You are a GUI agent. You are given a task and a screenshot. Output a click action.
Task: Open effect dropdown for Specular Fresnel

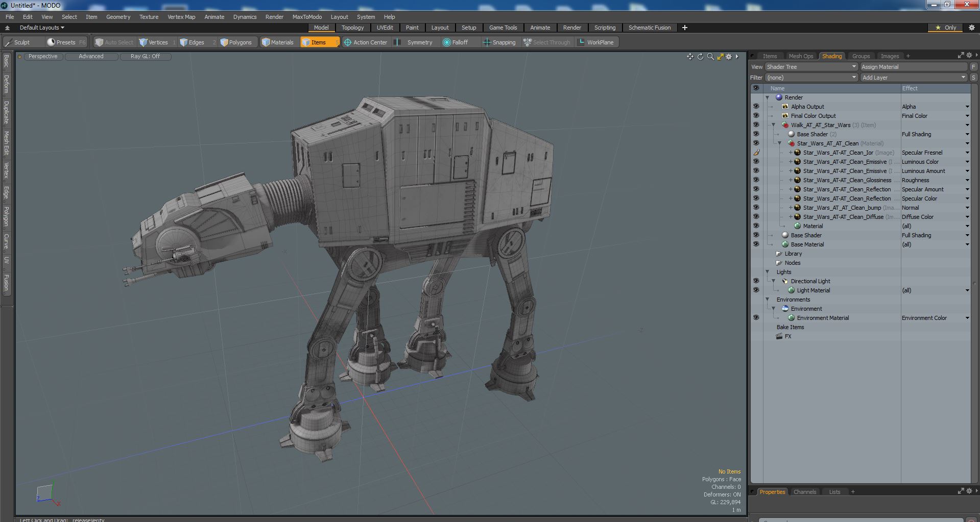pyautogui.click(x=967, y=153)
